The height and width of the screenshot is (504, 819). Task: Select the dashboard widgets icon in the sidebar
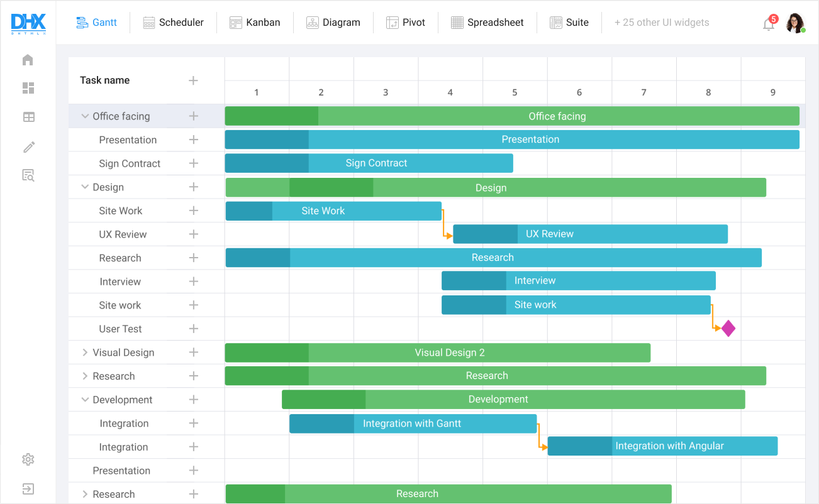point(28,88)
